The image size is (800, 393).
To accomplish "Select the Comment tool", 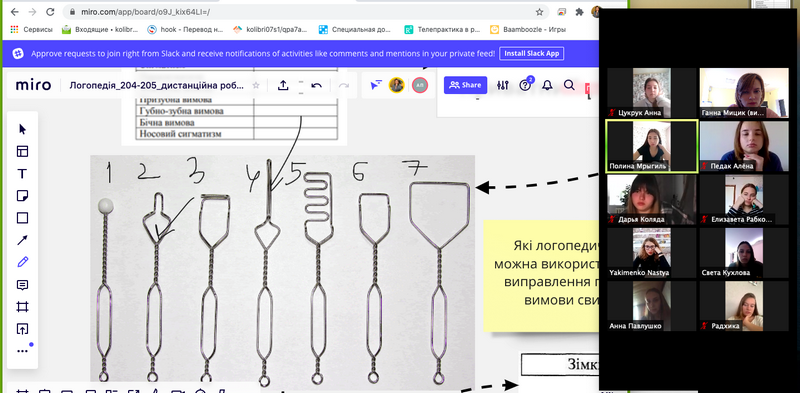I will click(x=22, y=285).
